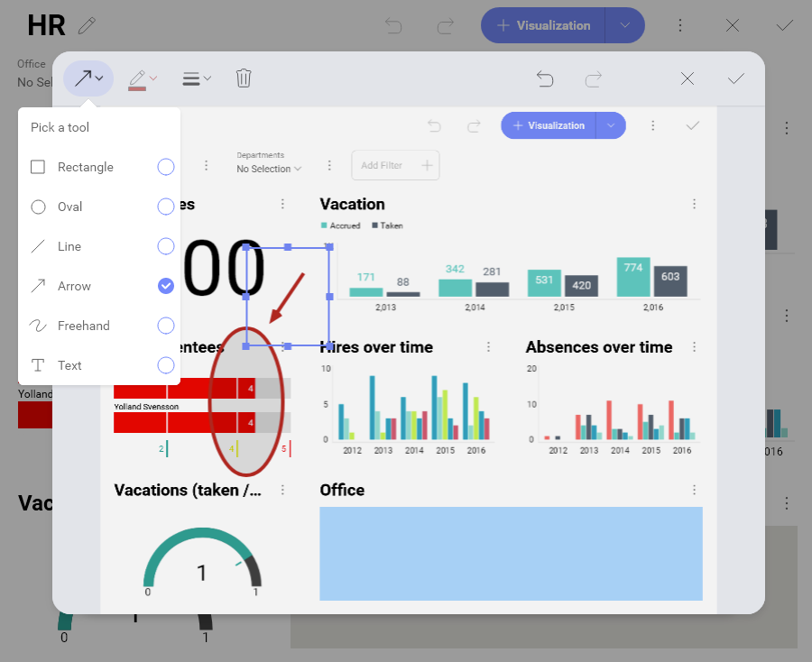Open the line thickness menu
Viewport: 812px width, 662px height.
197,78
